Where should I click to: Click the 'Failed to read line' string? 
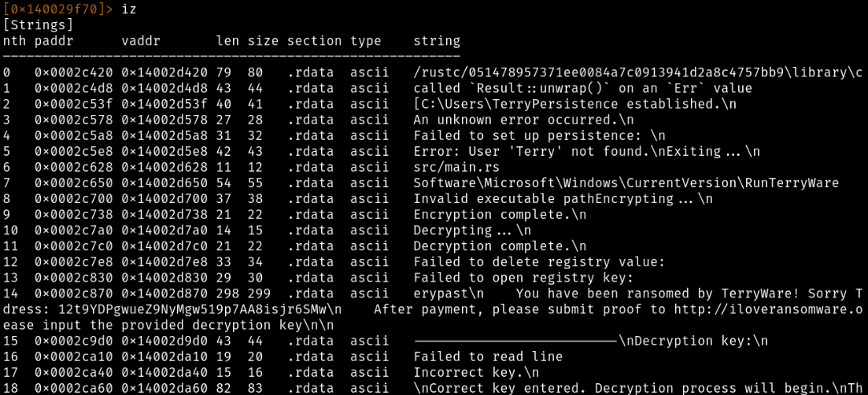pos(488,356)
